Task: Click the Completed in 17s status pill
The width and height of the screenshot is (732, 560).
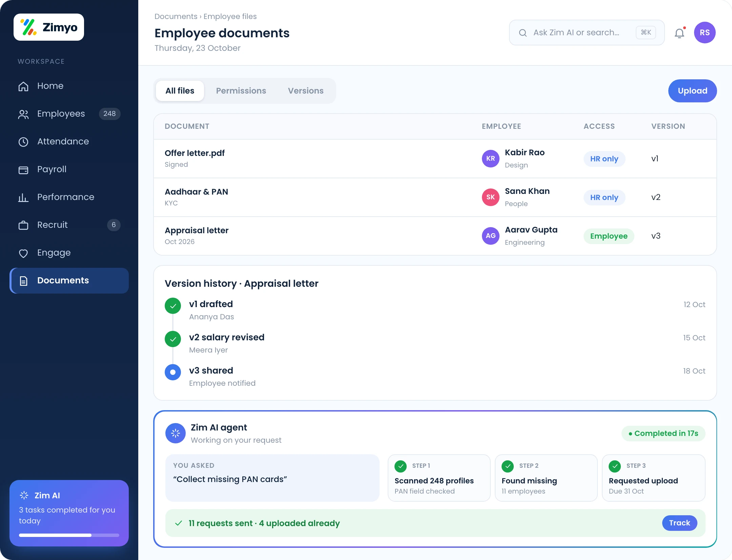Action: point(663,434)
